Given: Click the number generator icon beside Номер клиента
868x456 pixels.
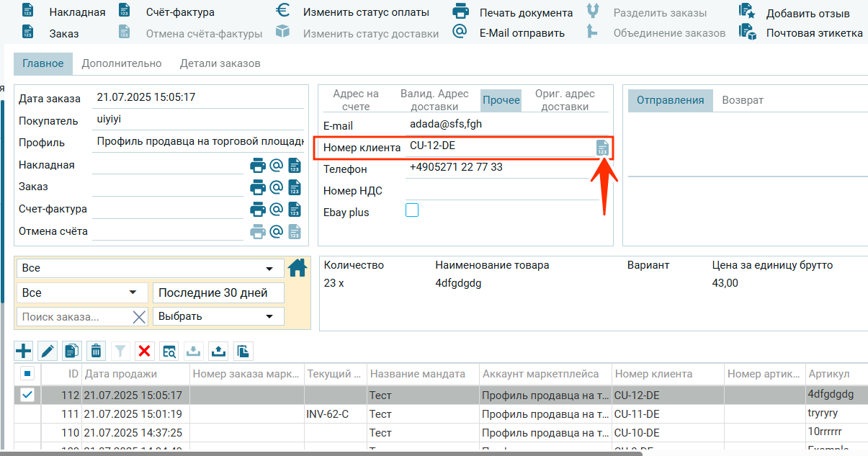Looking at the screenshot, I should point(602,148).
